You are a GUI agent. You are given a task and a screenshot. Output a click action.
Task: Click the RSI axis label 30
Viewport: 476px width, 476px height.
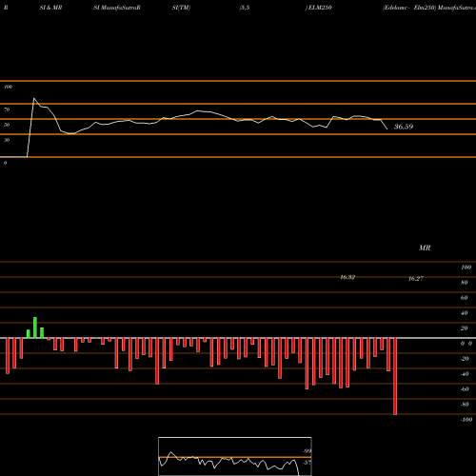click(x=7, y=140)
